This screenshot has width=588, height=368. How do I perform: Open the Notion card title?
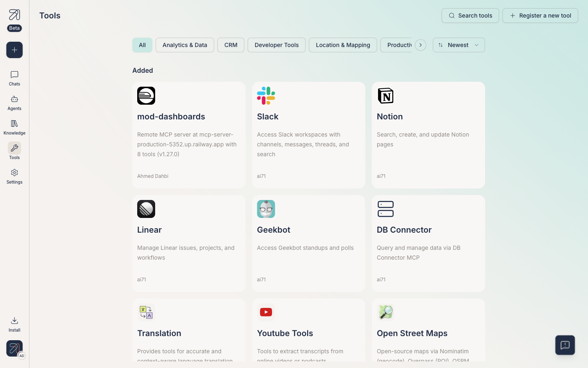390,117
